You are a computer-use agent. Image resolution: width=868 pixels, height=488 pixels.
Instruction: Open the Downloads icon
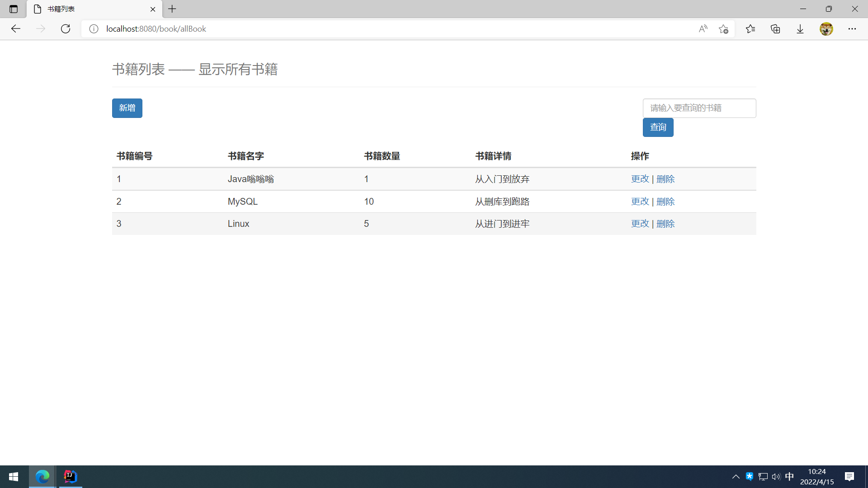click(x=800, y=29)
